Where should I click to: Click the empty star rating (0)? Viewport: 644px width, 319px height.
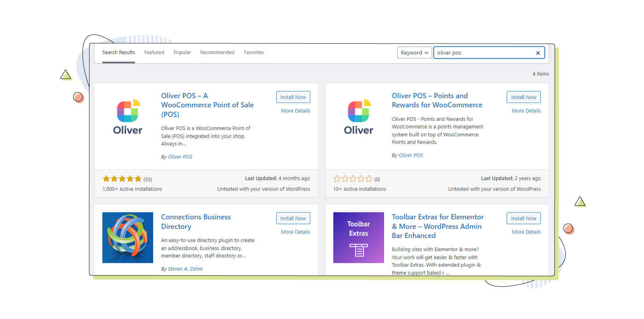coord(353,179)
